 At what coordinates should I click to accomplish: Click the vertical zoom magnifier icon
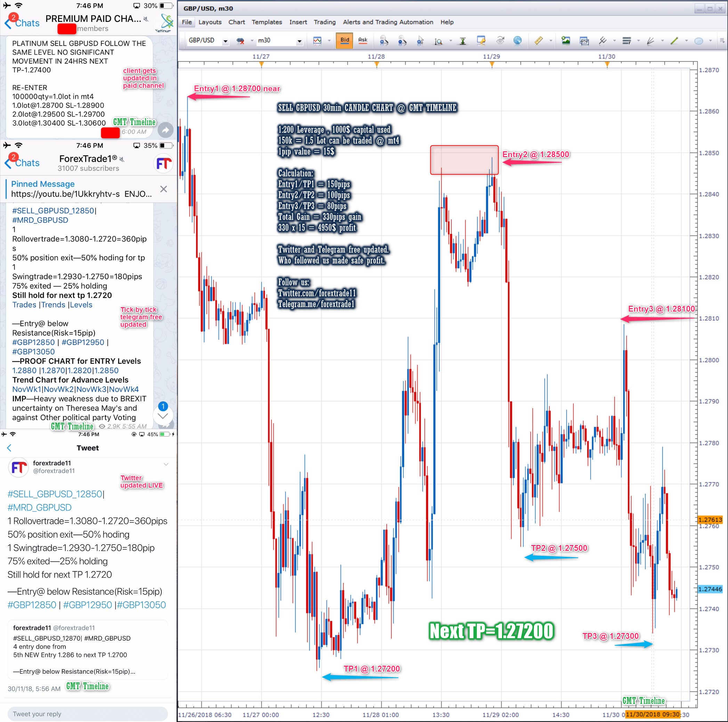438,41
